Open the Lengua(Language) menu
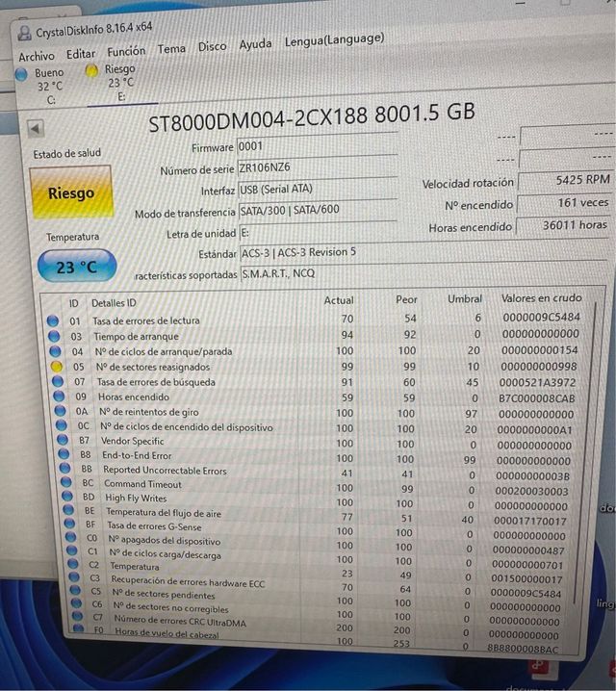Viewport: 616px width, 691px height. click(x=334, y=40)
